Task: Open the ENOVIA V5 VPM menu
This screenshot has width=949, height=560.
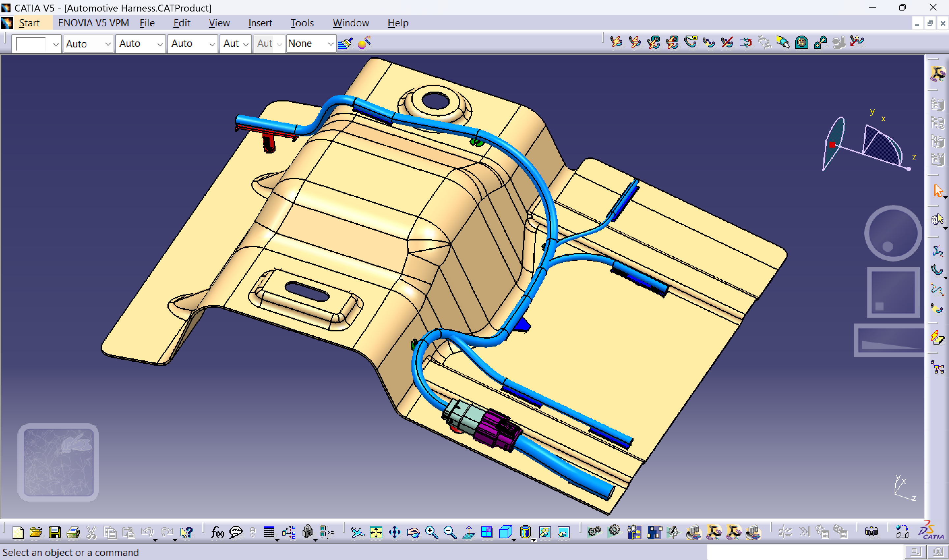Action: [x=93, y=23]
